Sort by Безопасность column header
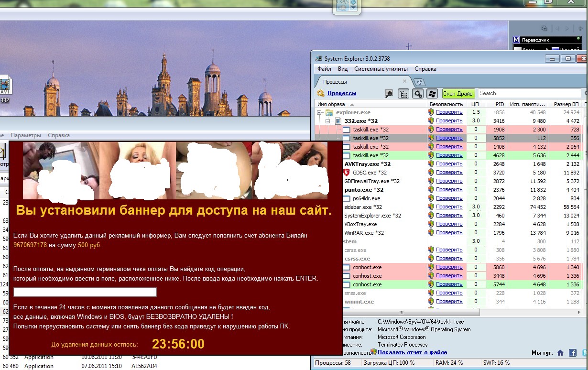This screenshot has height=370, width=588. (x=446, y=104)
